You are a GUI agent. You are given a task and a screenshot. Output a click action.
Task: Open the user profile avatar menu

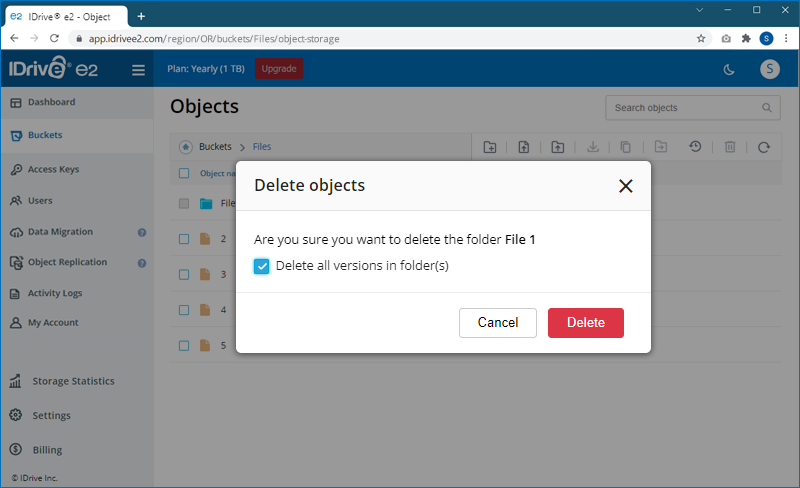(769, 69)
